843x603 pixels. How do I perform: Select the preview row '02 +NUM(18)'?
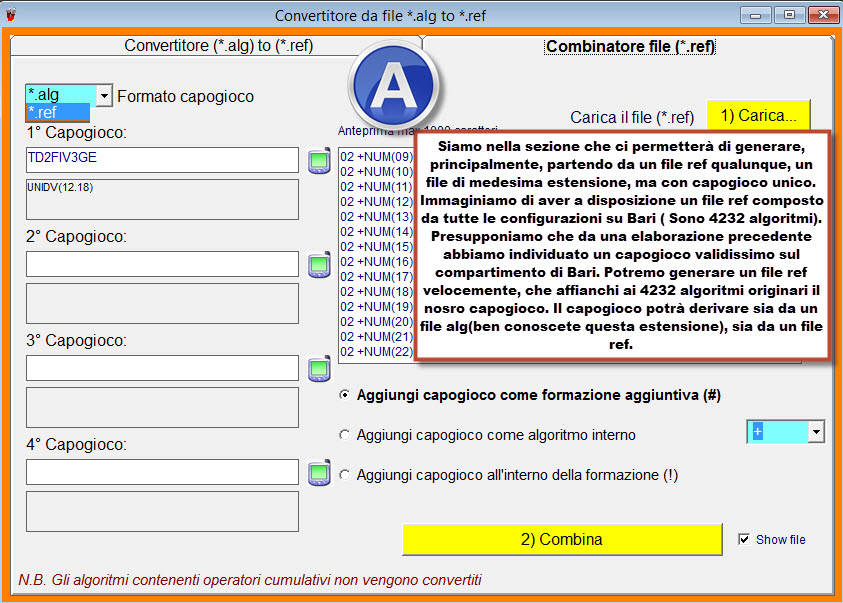(377, 292)
